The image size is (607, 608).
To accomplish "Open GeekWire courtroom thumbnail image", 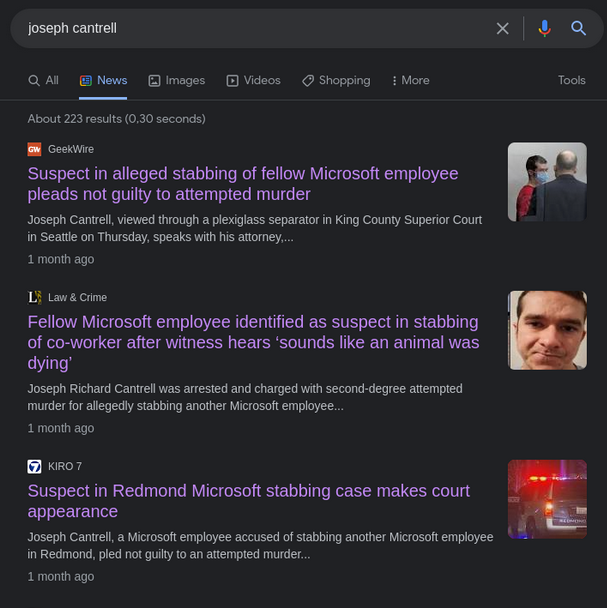I will [547, 182].
